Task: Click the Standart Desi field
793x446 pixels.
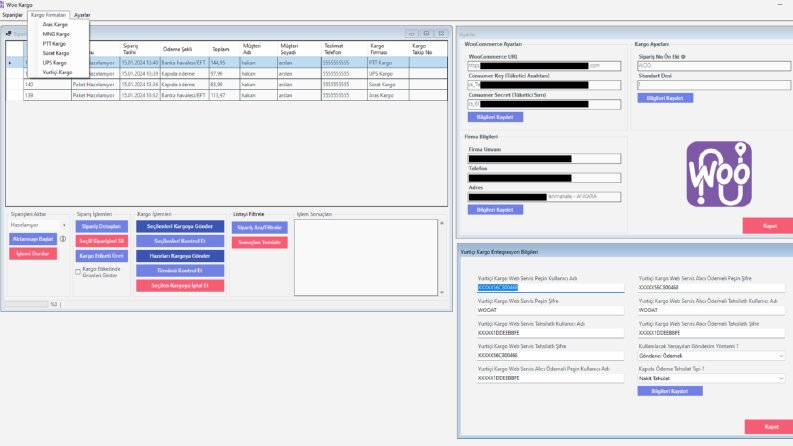Action: point(714,85)
